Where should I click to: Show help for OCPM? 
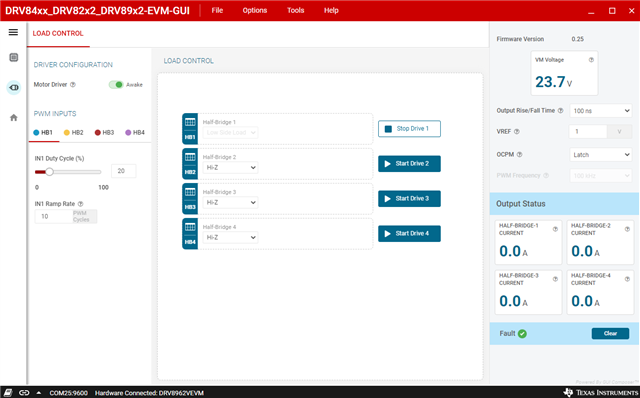520,155
